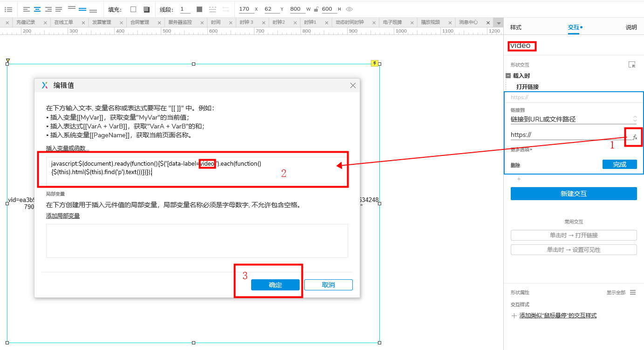Viewport: 644px width, 350px height.
Task: Click the shape interaction selector icon
Action: coord(632,65)
